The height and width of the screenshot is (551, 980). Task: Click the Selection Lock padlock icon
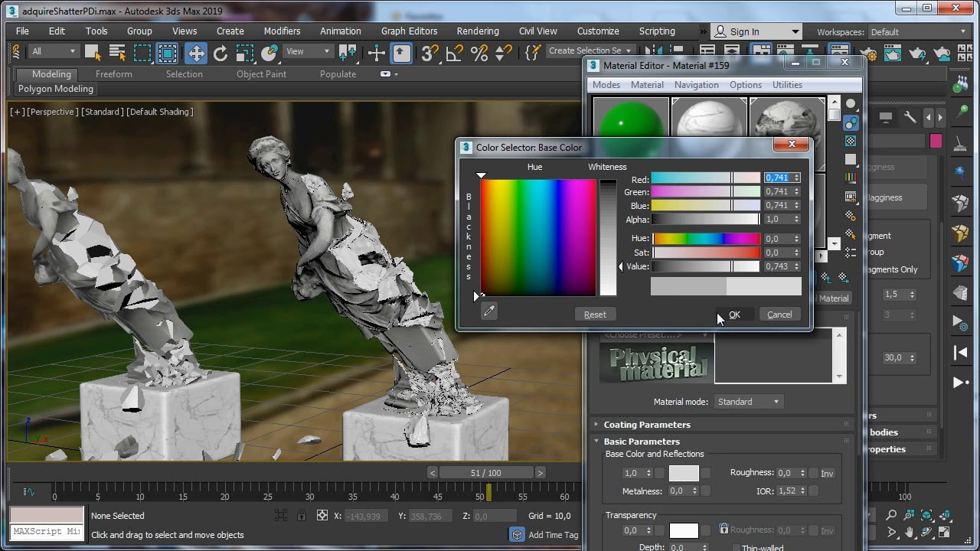[302, 516]
